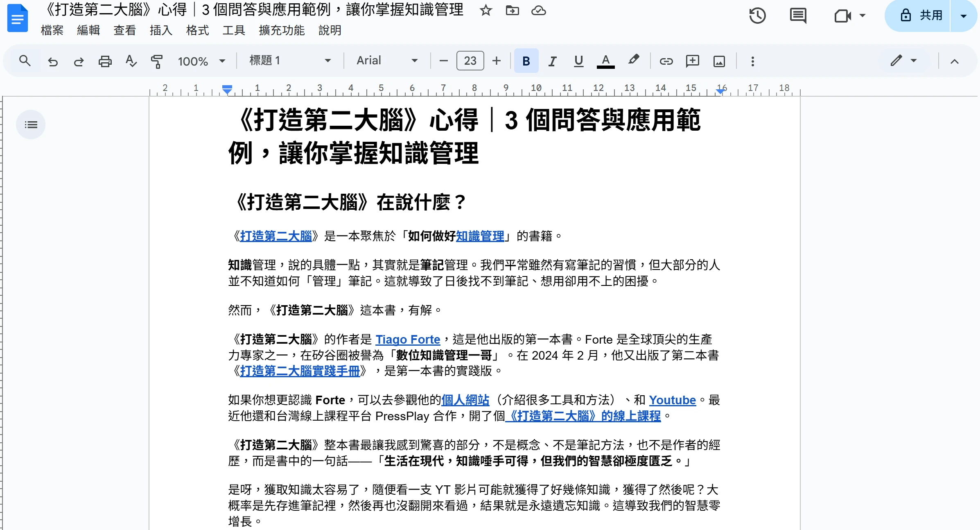Expand the editing mode pencil dropdown
Image resolution: width=980 pixels, height=530 pixels.
click(903, 61)
